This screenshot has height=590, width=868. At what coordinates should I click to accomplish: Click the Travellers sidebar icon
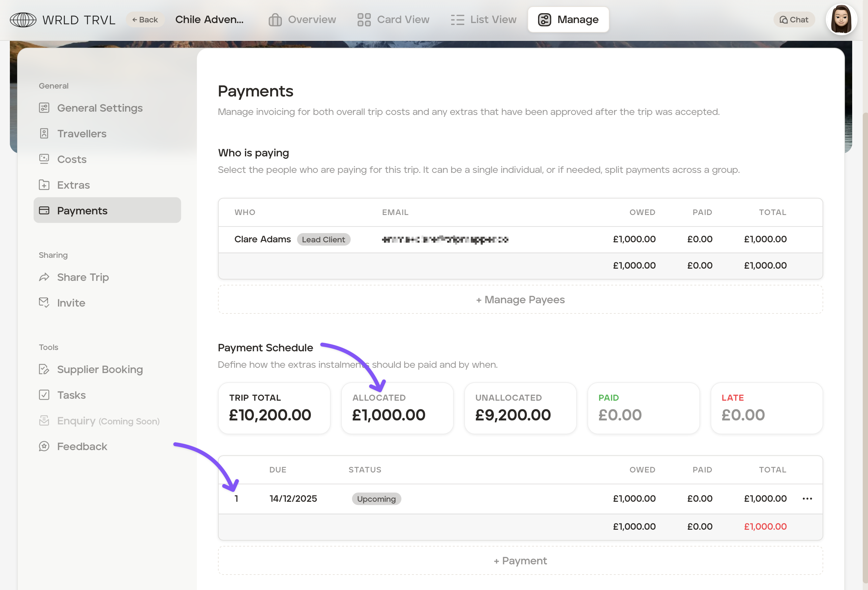(x=44, y=134)
